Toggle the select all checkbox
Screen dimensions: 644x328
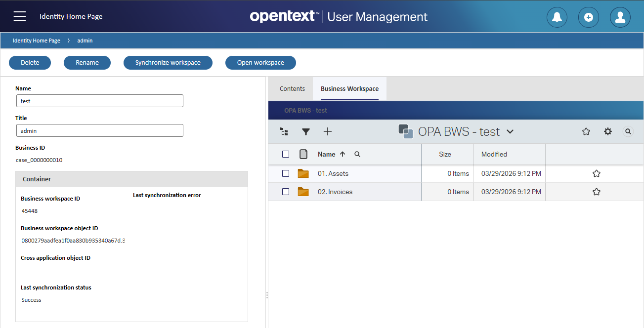coord(286,154)
